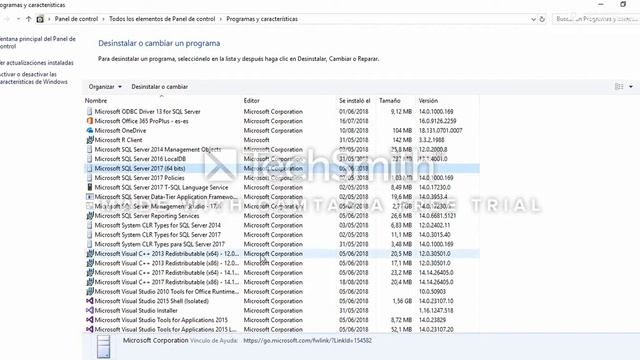Open 'Ver actualizaciones instaladas' link
The image size is (640, 360).
[37, 63]
